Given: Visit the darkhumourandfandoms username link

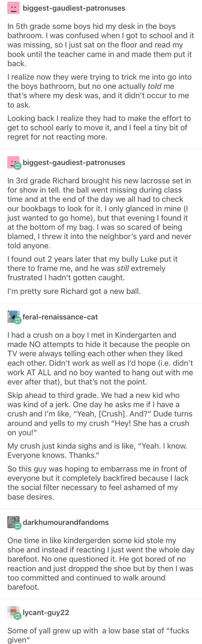Looking at the screenshot, I should click(x=66, y=522).
